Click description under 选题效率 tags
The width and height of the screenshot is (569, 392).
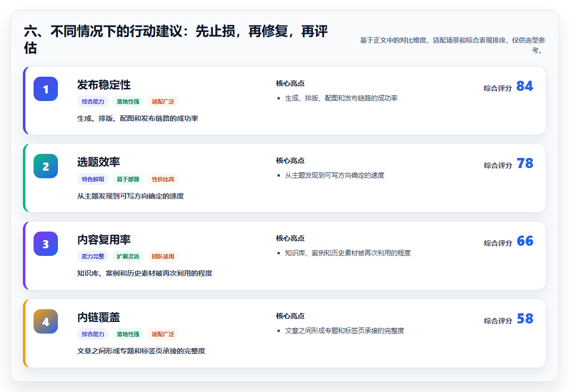point(131,196)
